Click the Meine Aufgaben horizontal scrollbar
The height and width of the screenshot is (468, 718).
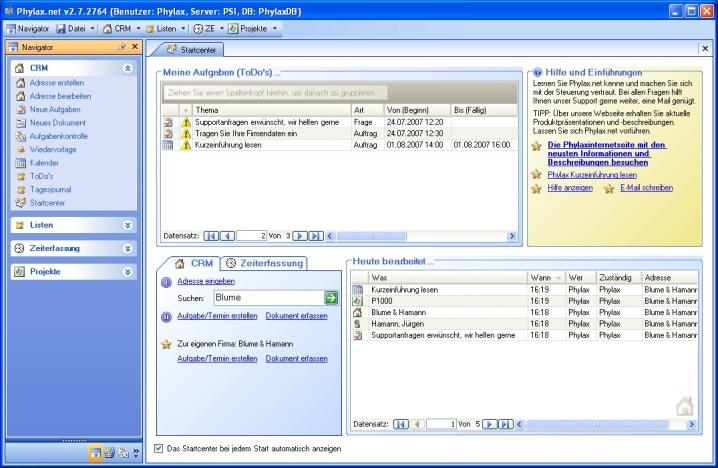[420, 236]
